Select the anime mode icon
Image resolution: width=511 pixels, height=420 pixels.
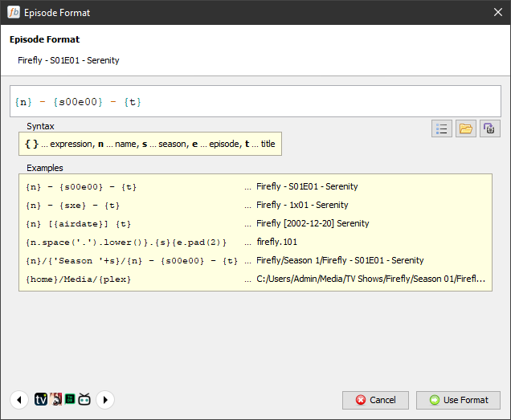(55, 399)
